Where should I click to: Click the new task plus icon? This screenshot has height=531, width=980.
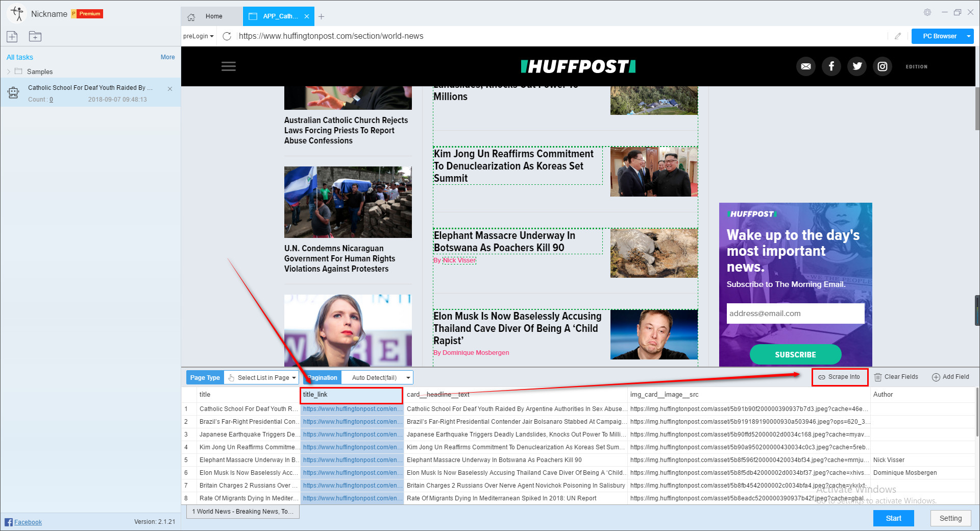click(x=12, y=36)
